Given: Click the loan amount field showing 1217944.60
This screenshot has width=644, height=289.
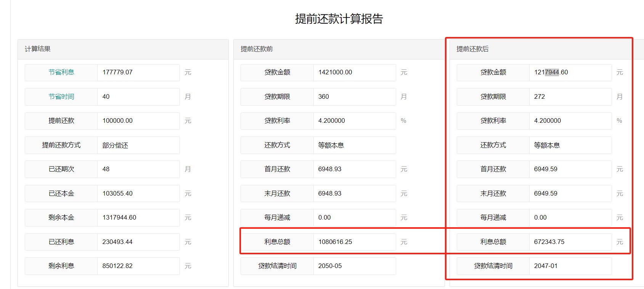Looking at the screenshot, I should click(570, 72).
